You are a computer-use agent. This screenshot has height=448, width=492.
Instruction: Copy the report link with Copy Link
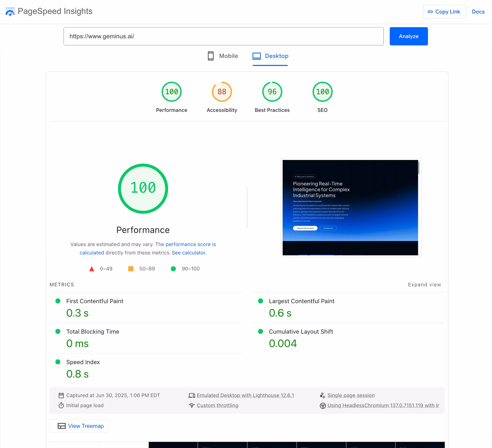pyautogui.click(x=444, y=12)
